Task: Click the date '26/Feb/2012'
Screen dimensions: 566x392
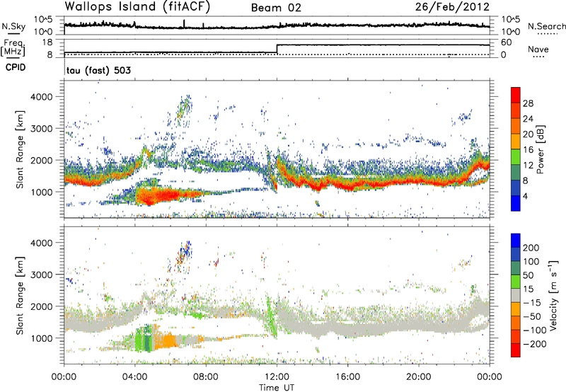Action: click(x=452, y=7)
